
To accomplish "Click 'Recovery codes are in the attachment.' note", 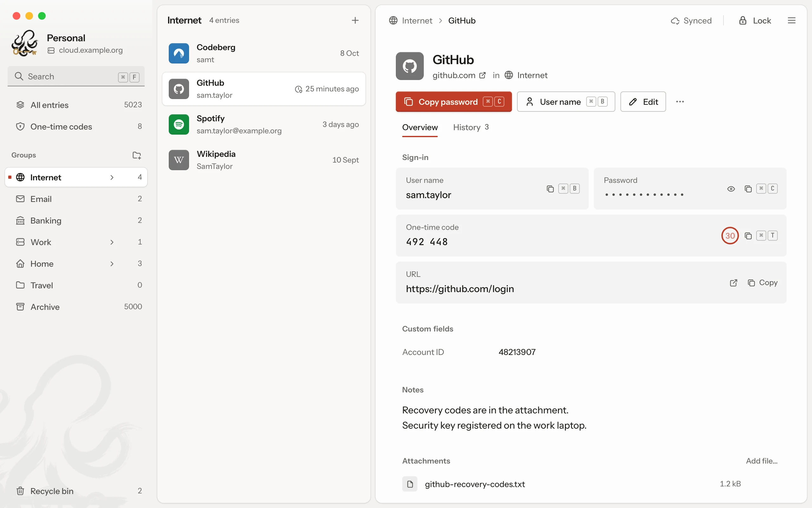I will point(485,410).
